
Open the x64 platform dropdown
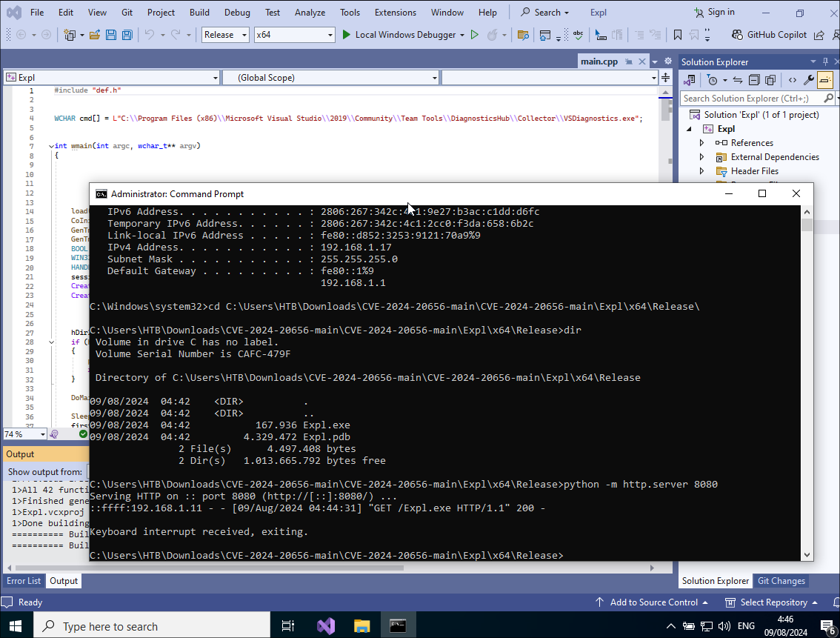click(x=294, y=35)
